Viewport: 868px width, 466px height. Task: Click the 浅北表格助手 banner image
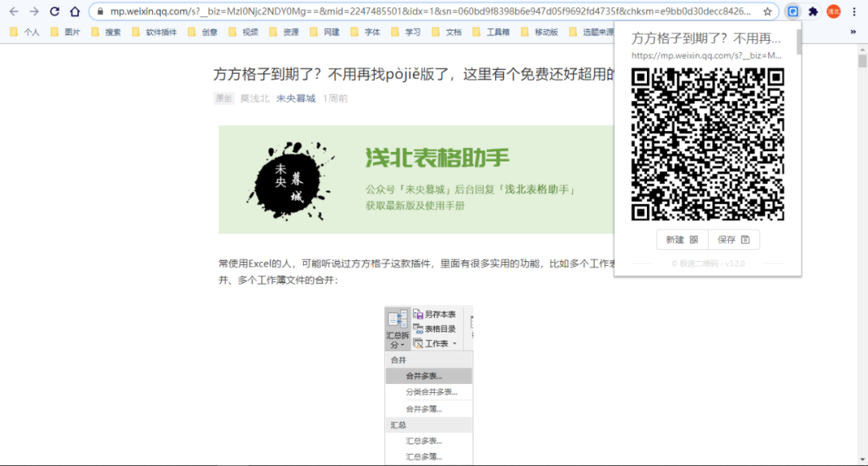[x=416, y=179]
